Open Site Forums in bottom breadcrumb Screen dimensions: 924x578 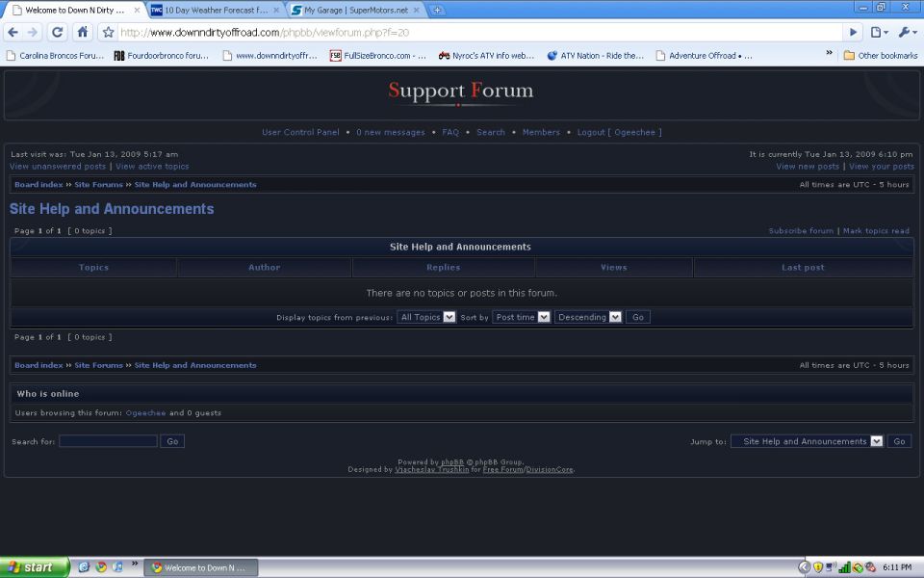(x=98, y=365)
